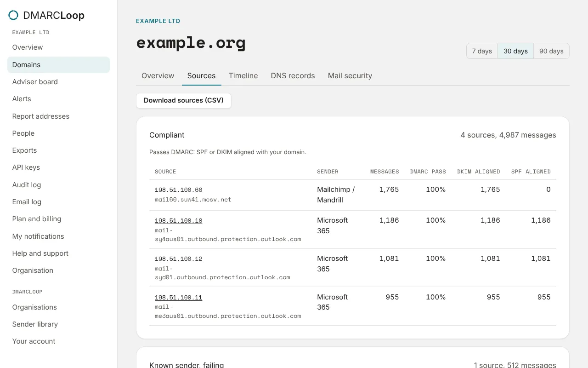Click the example.org page title
588x368 pixels.
[x=191, y=43]
